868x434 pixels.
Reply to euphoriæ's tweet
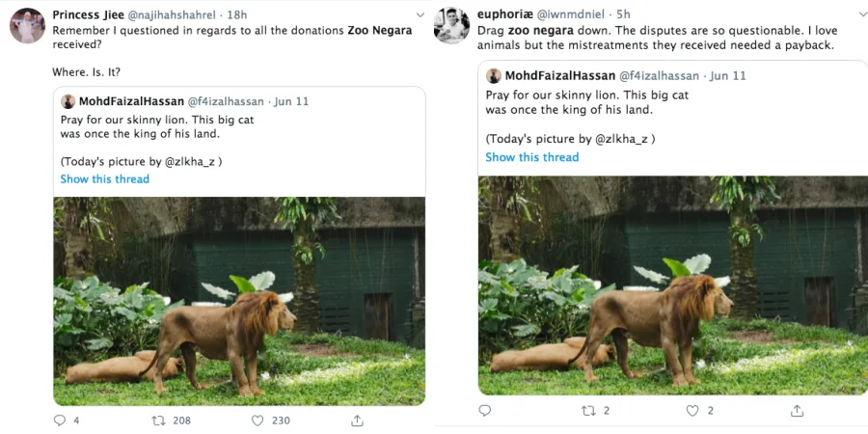point(484,410)
